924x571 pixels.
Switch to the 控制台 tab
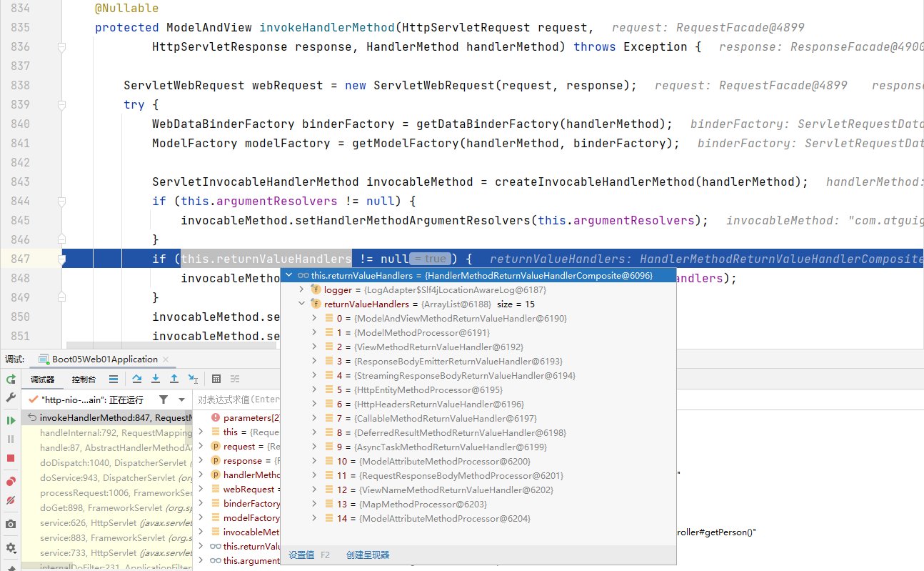[x=84, y=379]
